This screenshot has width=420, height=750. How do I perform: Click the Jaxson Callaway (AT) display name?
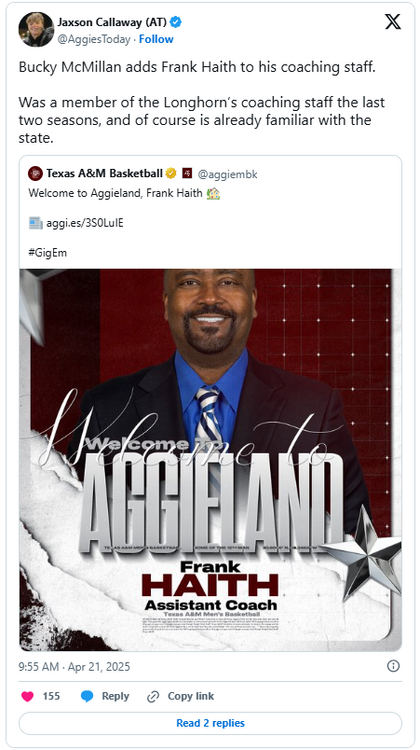(x=112, y=22)
